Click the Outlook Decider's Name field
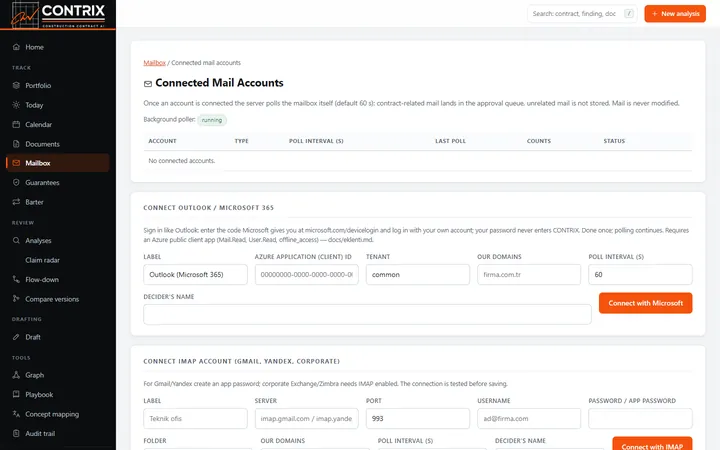This screenshot has height=450, width=720. pos(367,315)
